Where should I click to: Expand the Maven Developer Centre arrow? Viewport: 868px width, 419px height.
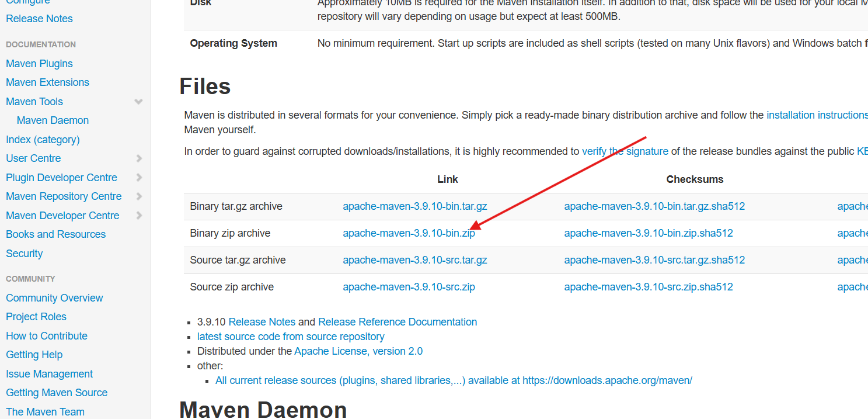[x=139, y=216]
